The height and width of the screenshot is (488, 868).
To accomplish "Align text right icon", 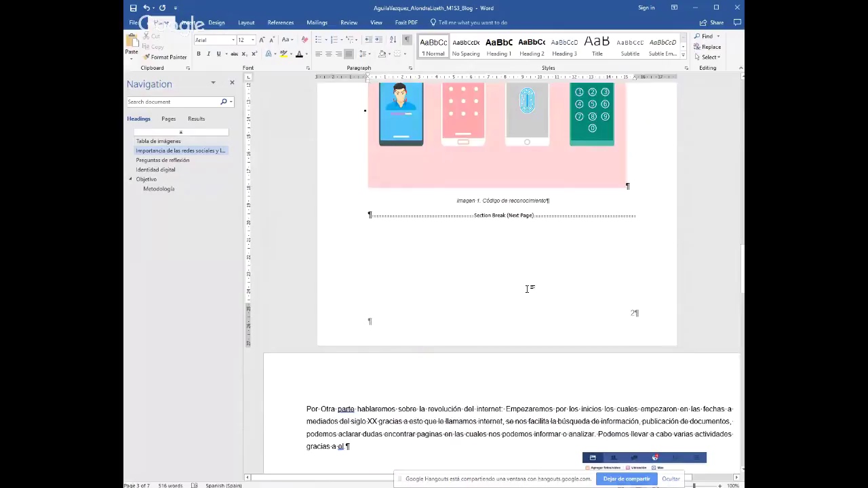I will 338,54.
